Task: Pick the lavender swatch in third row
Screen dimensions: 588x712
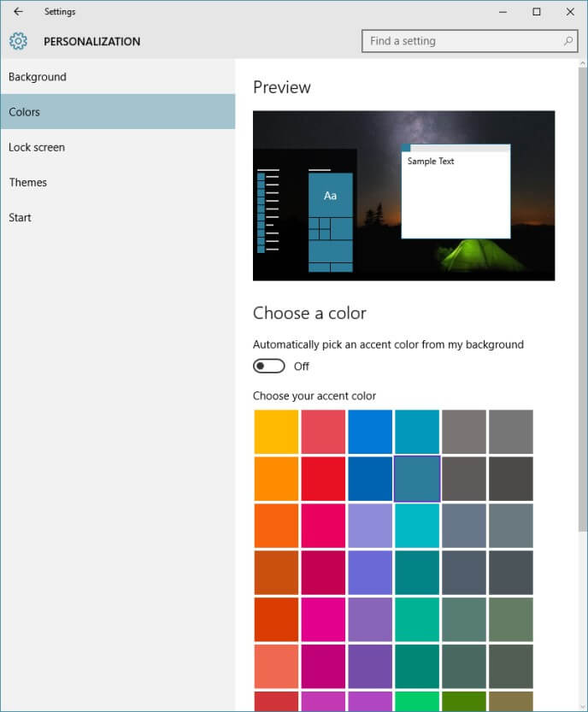Action: [370, 526]
